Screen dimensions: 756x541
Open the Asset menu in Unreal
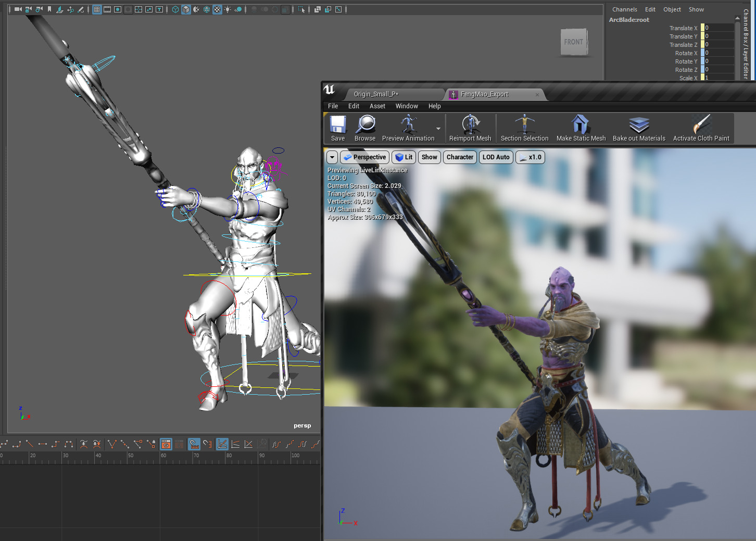coord(377,106)
